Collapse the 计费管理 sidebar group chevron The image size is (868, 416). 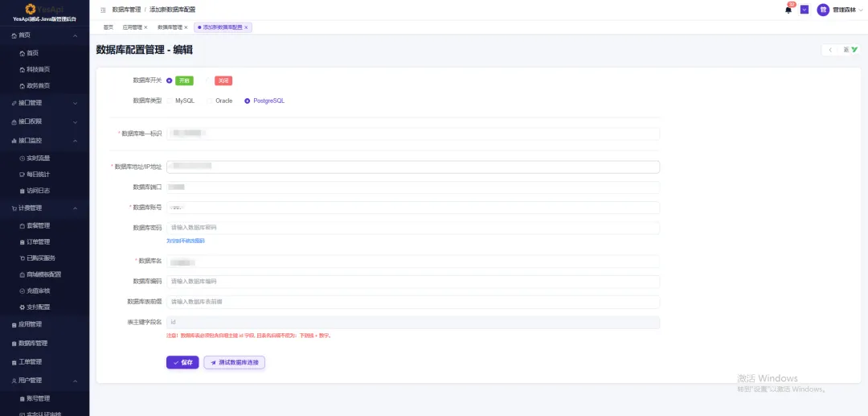(76, 208)
